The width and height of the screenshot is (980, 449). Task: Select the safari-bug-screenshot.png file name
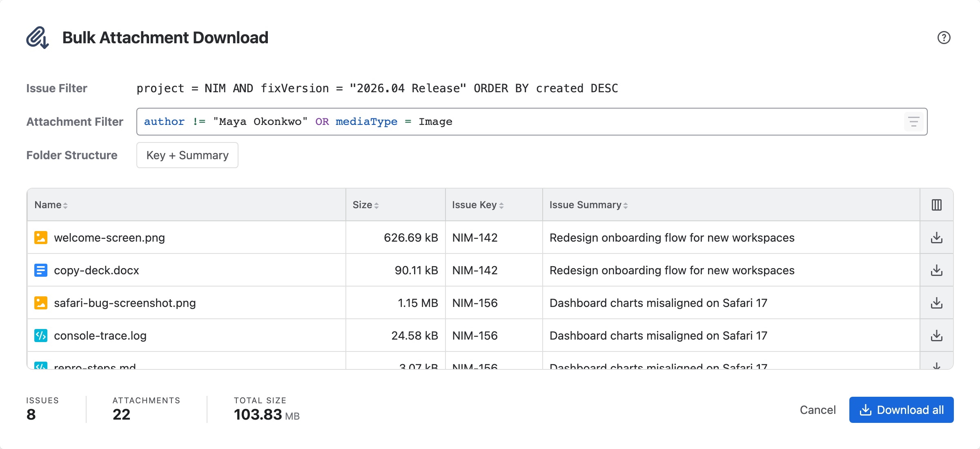[x=125, y=303]
